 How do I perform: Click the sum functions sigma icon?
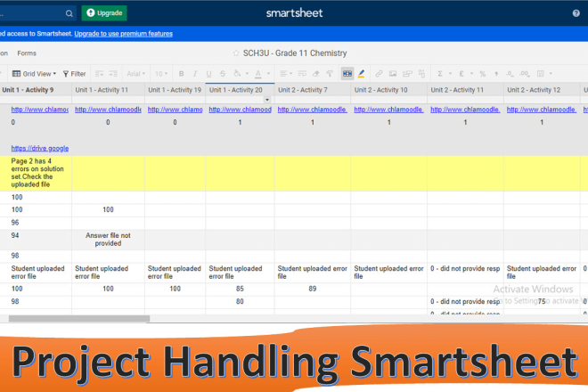pos(440,74)
